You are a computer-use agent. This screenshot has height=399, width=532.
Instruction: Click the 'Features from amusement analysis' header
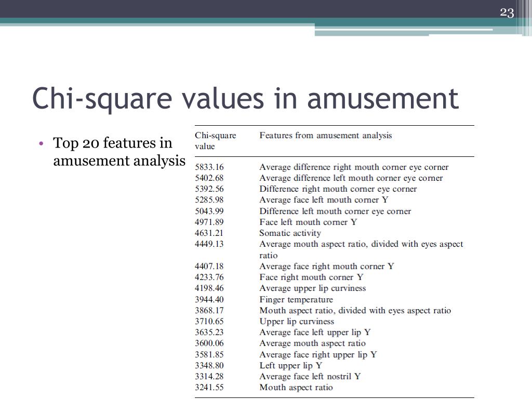click(325, 136)
